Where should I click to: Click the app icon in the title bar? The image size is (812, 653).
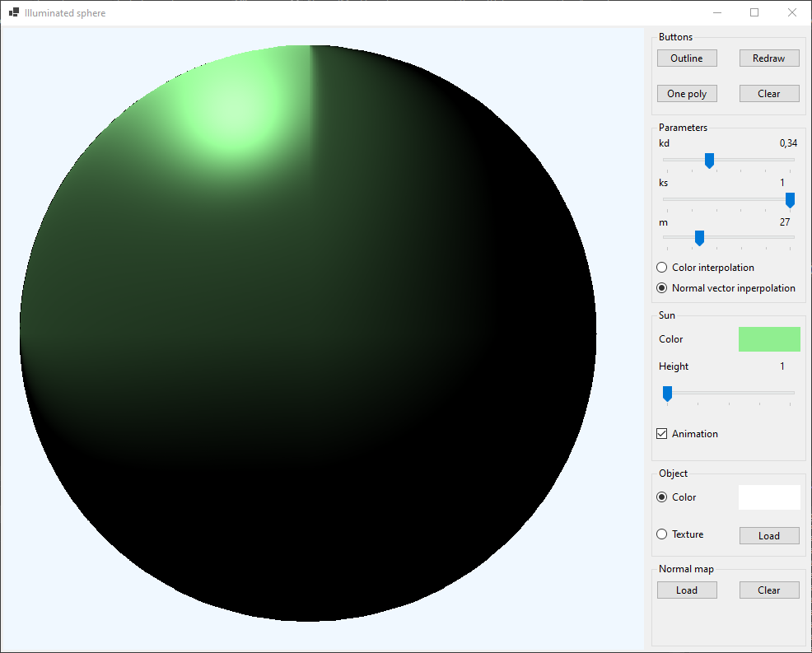point(14,13)
